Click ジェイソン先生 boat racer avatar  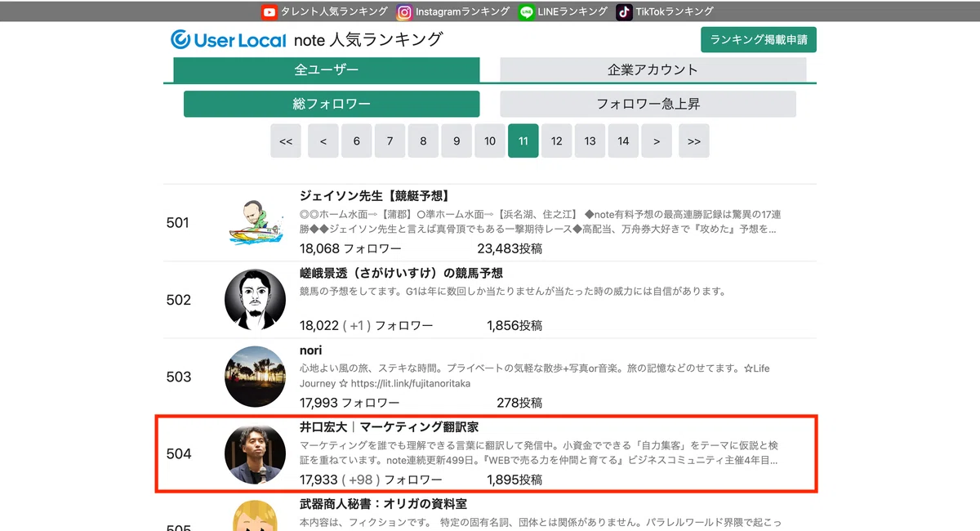click(256, 223)
